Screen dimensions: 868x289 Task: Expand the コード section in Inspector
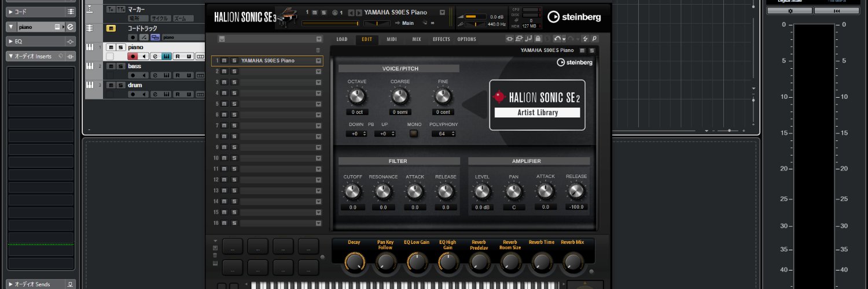10,12
